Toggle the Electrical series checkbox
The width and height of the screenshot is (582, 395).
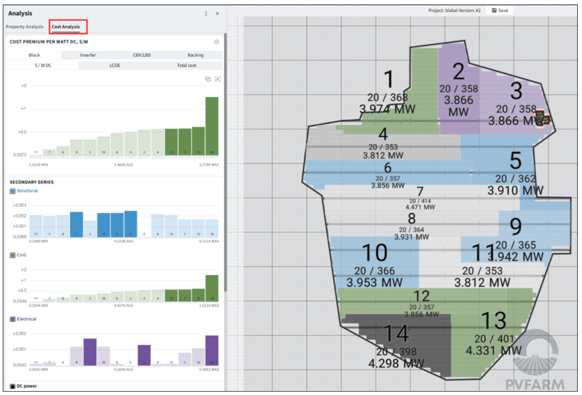13,319
